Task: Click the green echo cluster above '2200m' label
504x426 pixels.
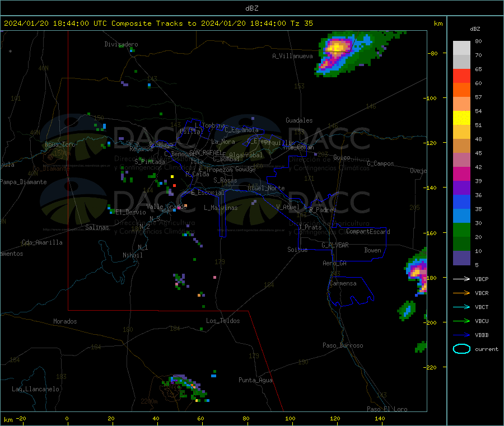Action: [x=185, y=388]
